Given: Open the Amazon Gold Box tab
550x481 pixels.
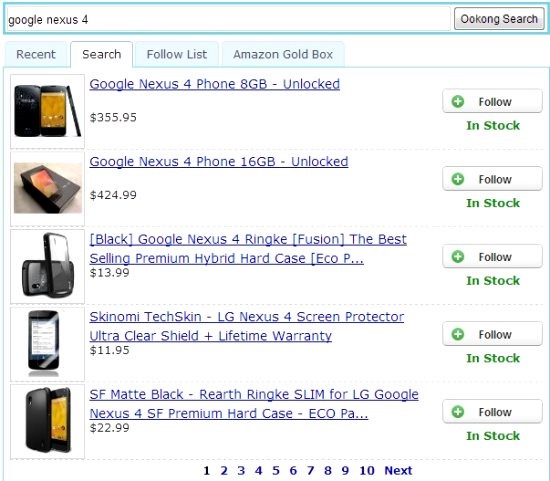Looking at the screenshot, I should 283,54.
